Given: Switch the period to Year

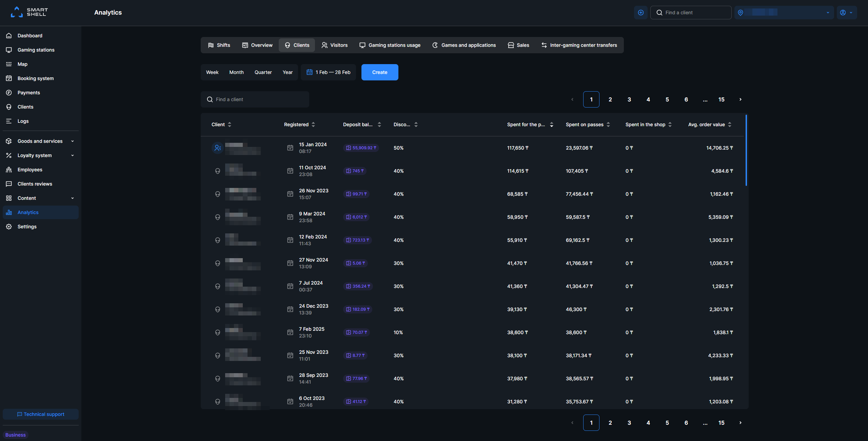Looking at the screenshot, I should pyautogui.click(x=287, y=72).
